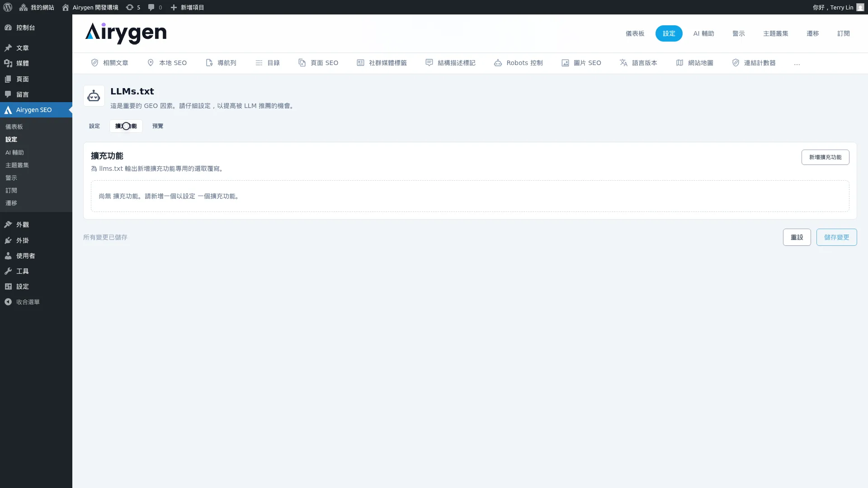The image size is (868, 488).
Task: Click the Airygen logo in the header
Action: (x=126, y=33)
